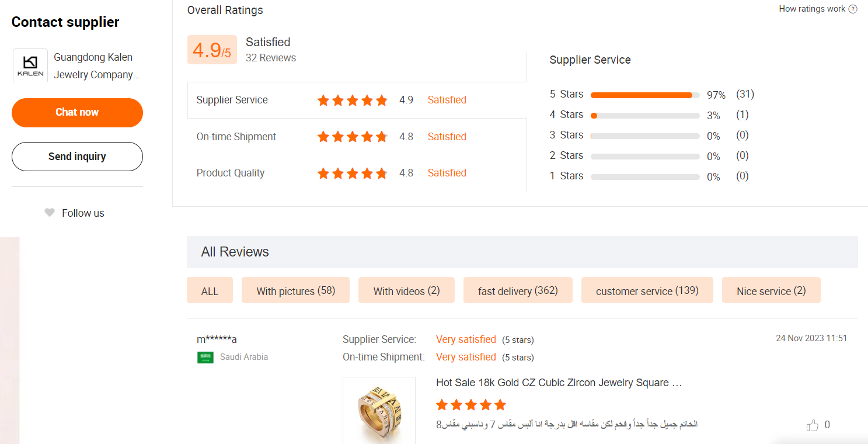868x444 pixels.
Task: Click the Kalen supplier logo
Action: click(30, 66)
